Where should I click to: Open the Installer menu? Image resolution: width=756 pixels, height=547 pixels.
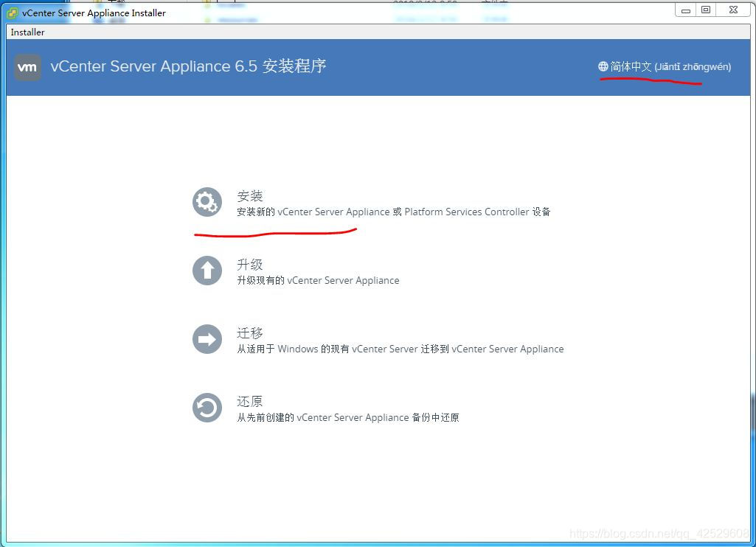(x=27, y=32)
